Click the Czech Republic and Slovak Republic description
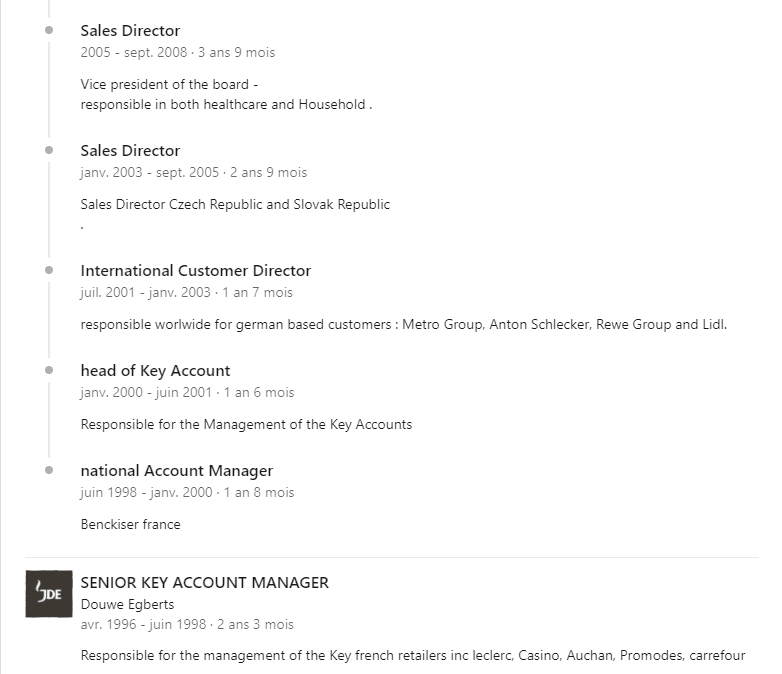This screenshot has width=782, height=674. pos(235,205)
